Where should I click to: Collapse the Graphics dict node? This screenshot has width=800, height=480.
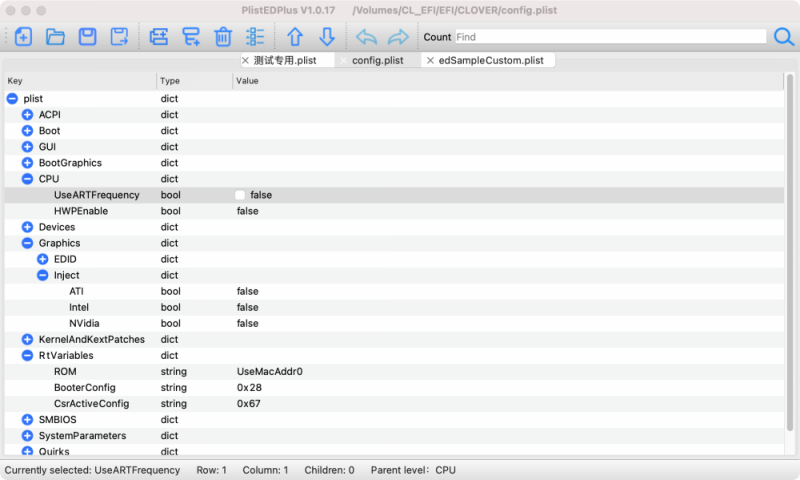[28, 243]
